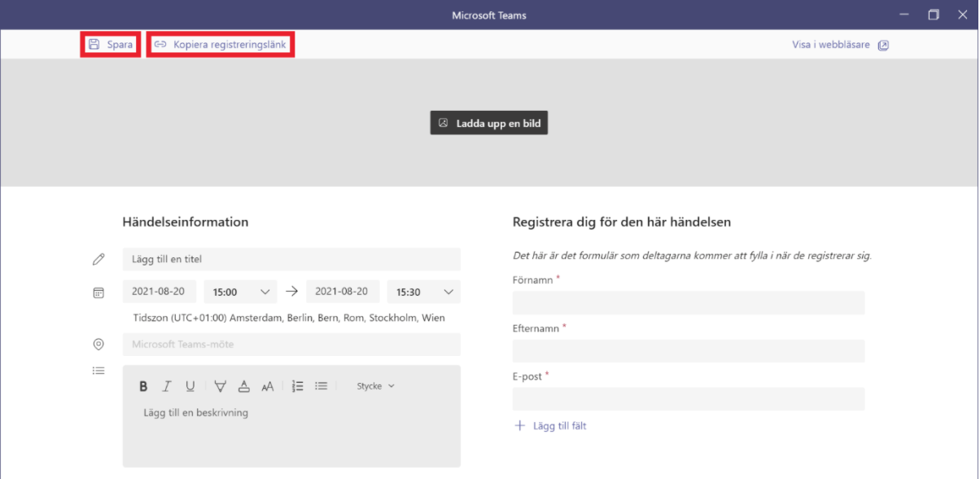Insert a bulleted list
The image size is (980, 479).
[322, 386]
